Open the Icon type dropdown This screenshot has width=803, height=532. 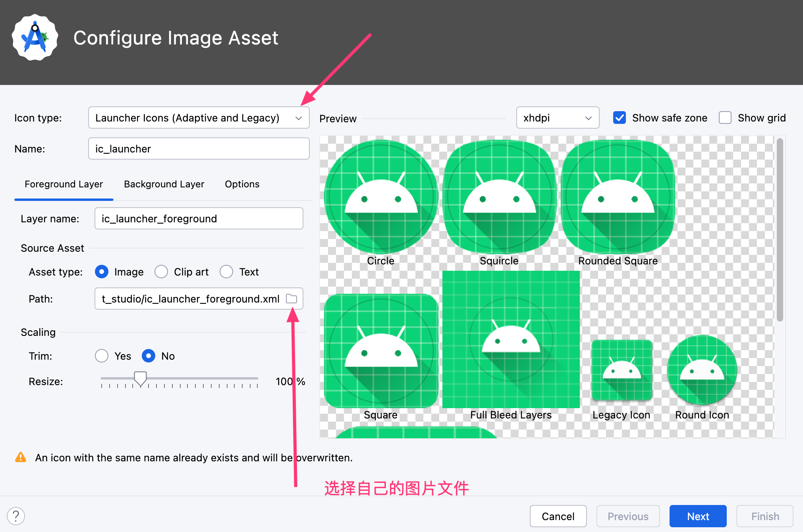coord(199,118)
